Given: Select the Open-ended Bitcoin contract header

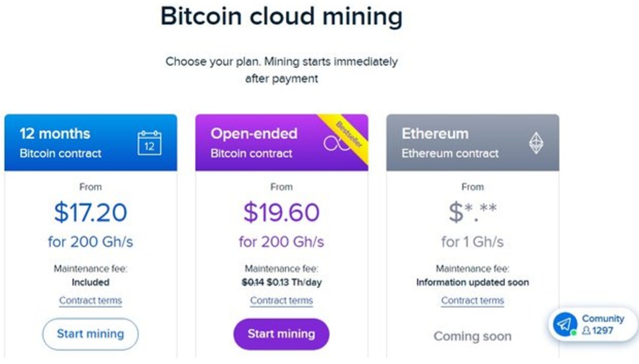Looking at the screenshot, I should click(282, 142).
